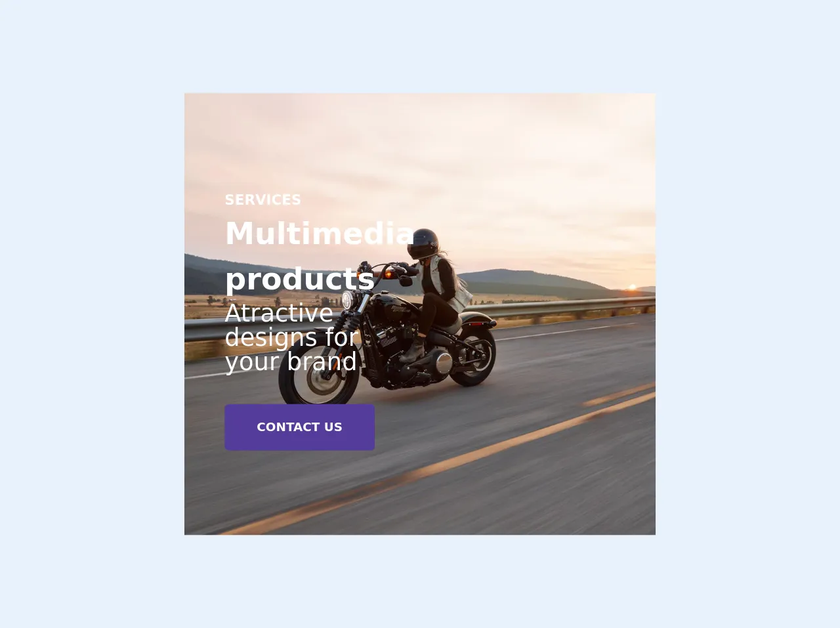
Task: Click the rider's black helmet
Action: click(x=423, y=243)
